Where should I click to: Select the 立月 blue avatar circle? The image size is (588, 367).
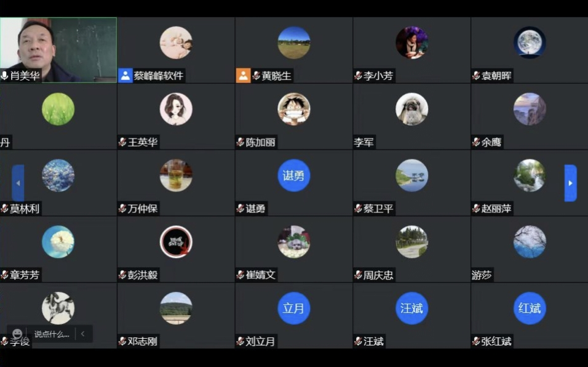coord(293,308)
